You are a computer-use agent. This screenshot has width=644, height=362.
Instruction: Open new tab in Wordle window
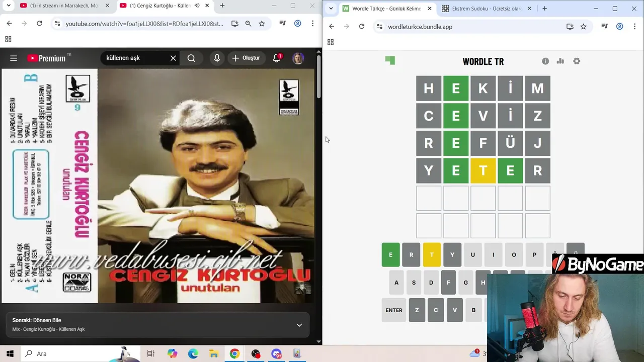click(x=544, y=9)
